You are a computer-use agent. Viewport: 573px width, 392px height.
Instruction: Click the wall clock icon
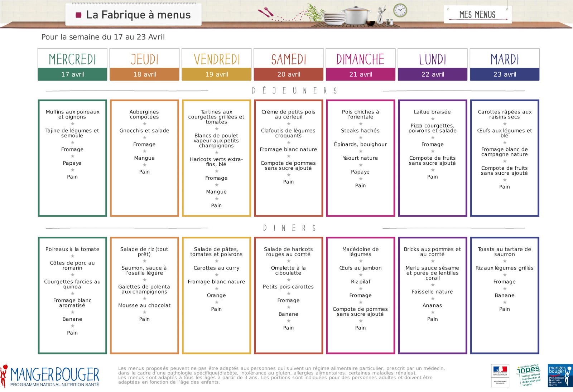pyautogui.click(x=400, y=10)
